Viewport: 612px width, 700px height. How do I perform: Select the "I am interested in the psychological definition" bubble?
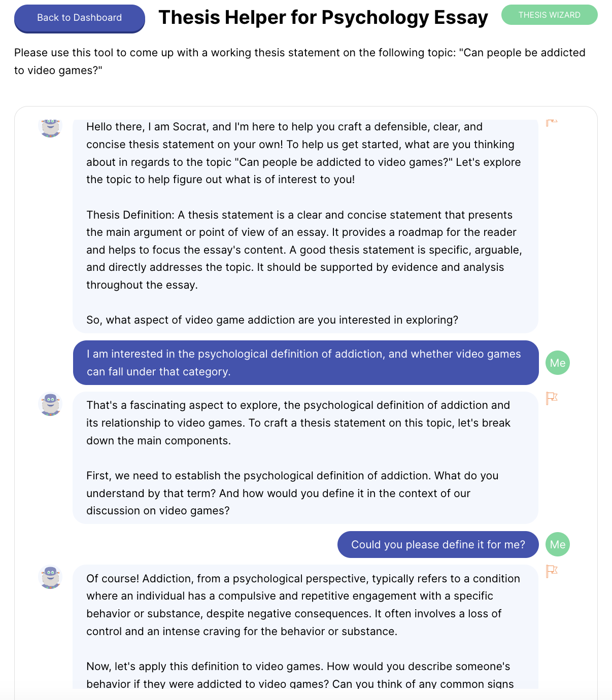[305, 363]
